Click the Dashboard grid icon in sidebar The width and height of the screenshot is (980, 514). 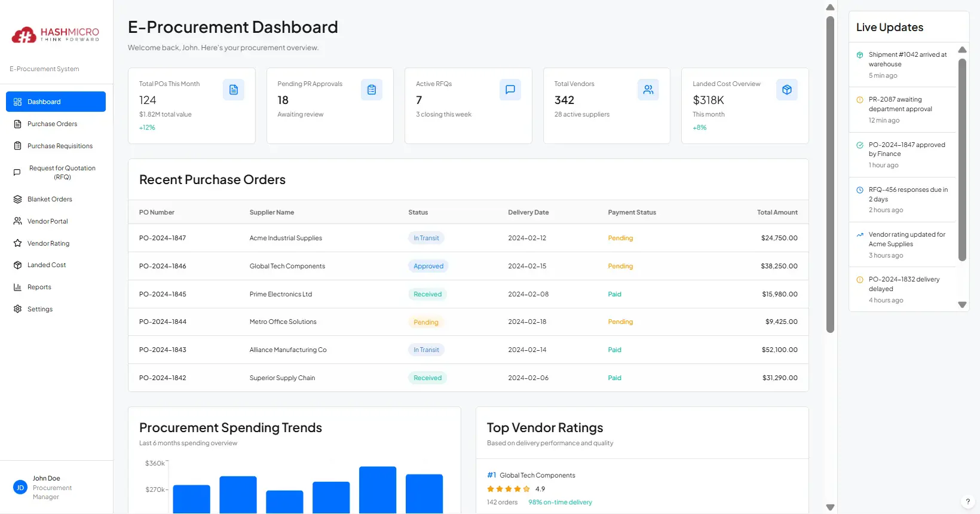[x=17, y=102]
